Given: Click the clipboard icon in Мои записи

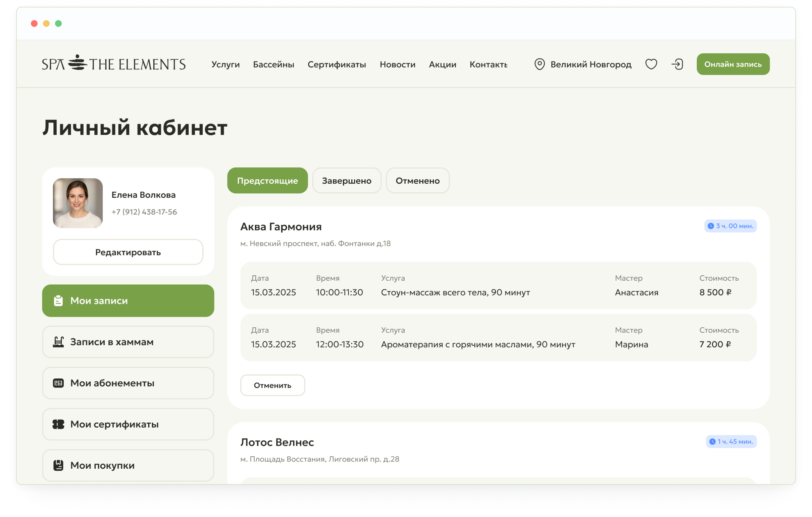Looking at the screenshot, I should pyautogui.click(x=58, y=301).
